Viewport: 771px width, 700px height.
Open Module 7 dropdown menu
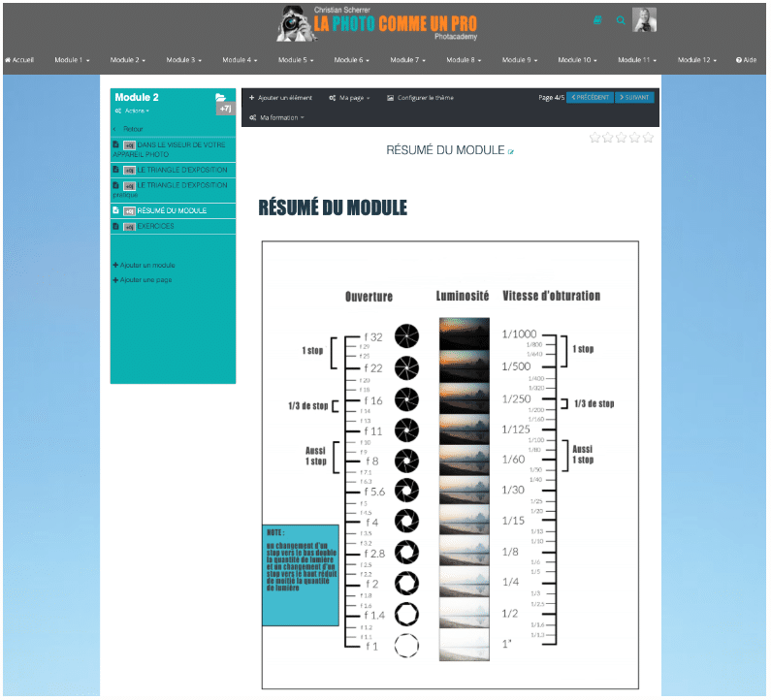pos(407,60)
